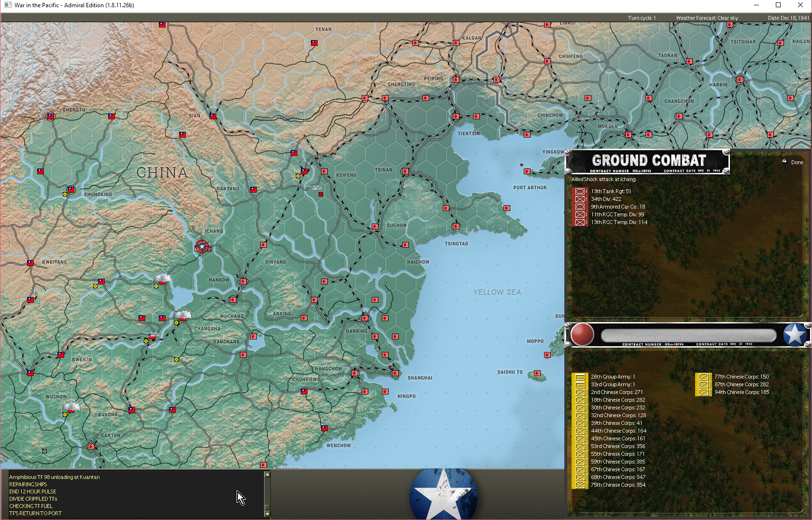The image size is (812, 520).
Task: Click the Chinese flag base at Wenchow
Action: 324,428
